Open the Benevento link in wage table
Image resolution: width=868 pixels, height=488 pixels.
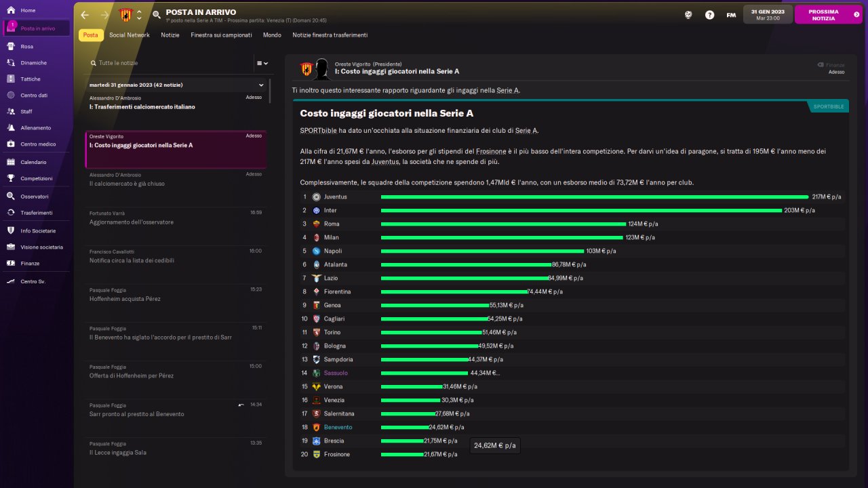pos(338,427)
